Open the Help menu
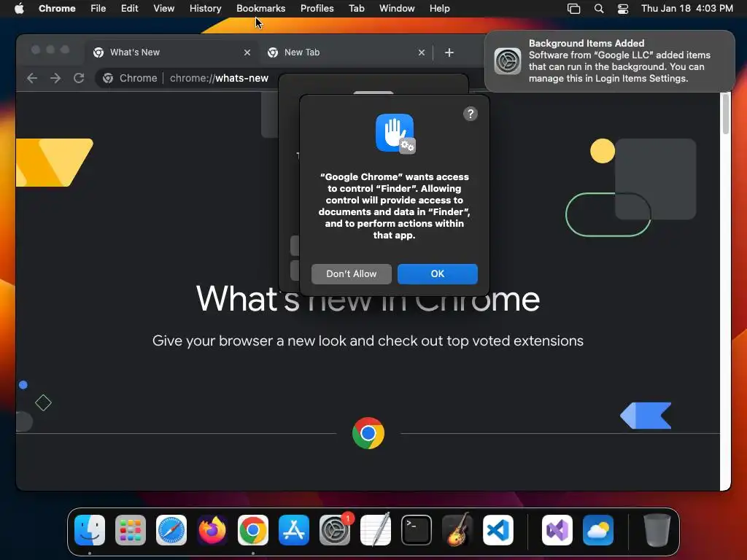The height and width of the screenshot is (560, 747). 439,9
